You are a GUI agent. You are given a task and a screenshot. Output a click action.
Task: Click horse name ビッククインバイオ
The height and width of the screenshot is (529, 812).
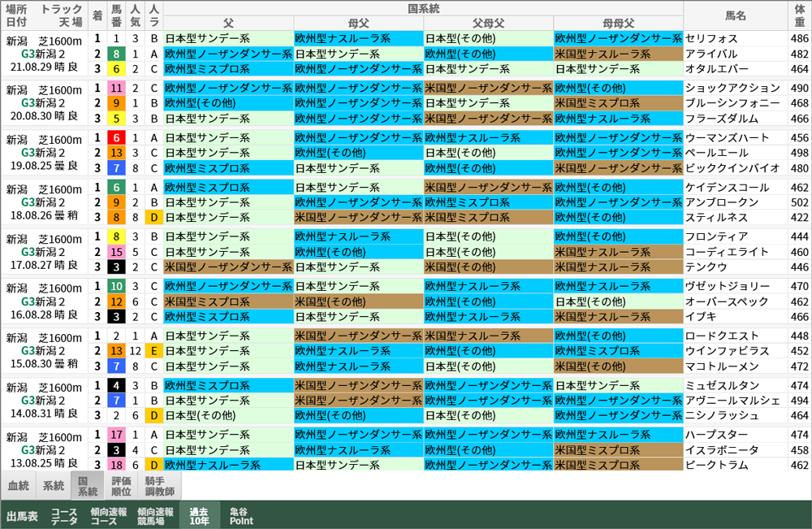[x=732, y=168]
